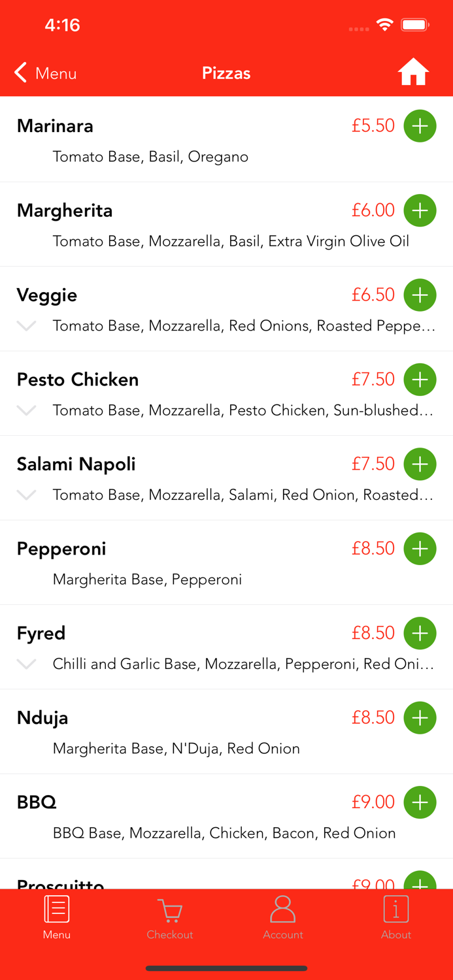Expand the Fyred pizza details

click(25, 664)
